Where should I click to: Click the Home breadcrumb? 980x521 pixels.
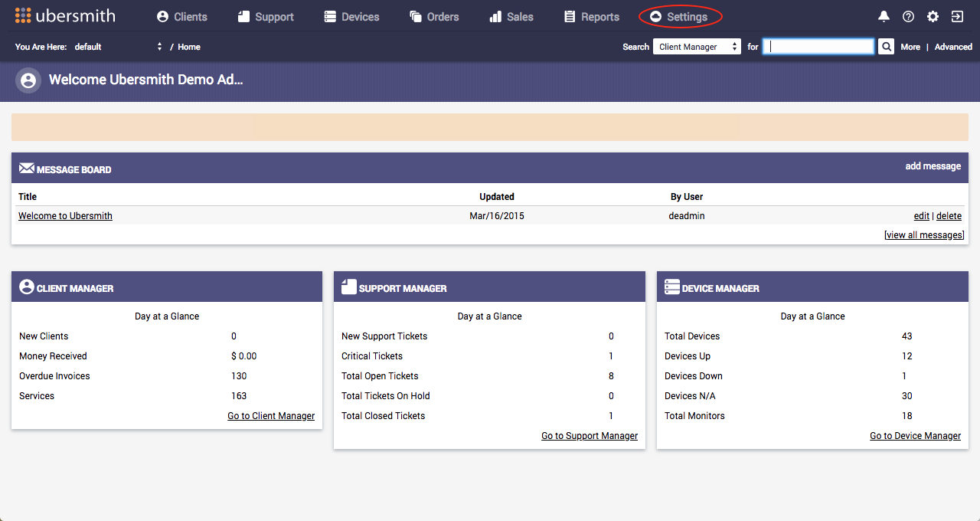[189, 47]
